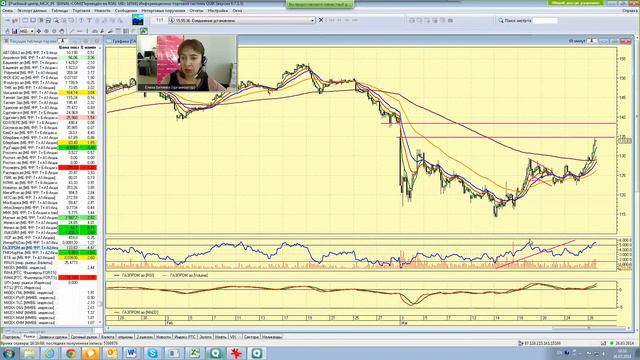
Task: Switch to the Валюта tab
Action: (107, 337)
